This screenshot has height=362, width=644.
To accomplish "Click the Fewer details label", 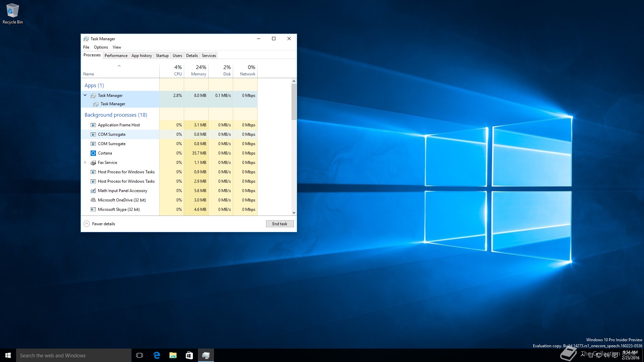I will coord(104,224).
